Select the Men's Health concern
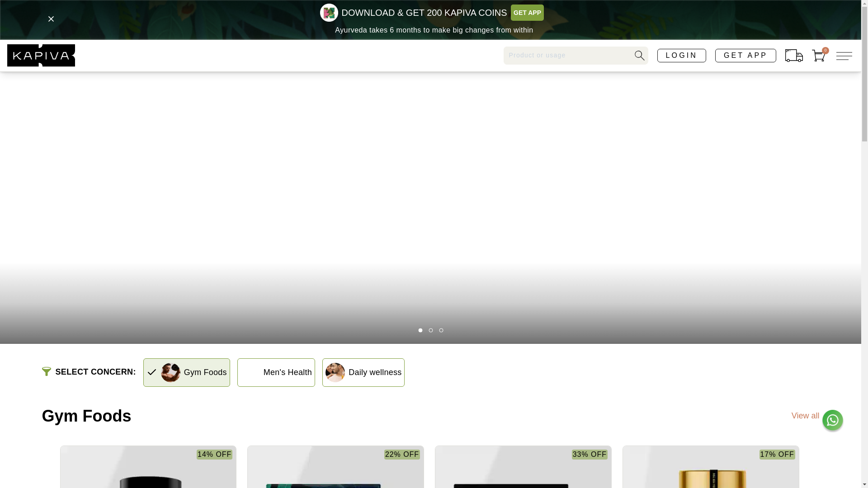This screenshot has width=868, height=488. coord(276,372)
